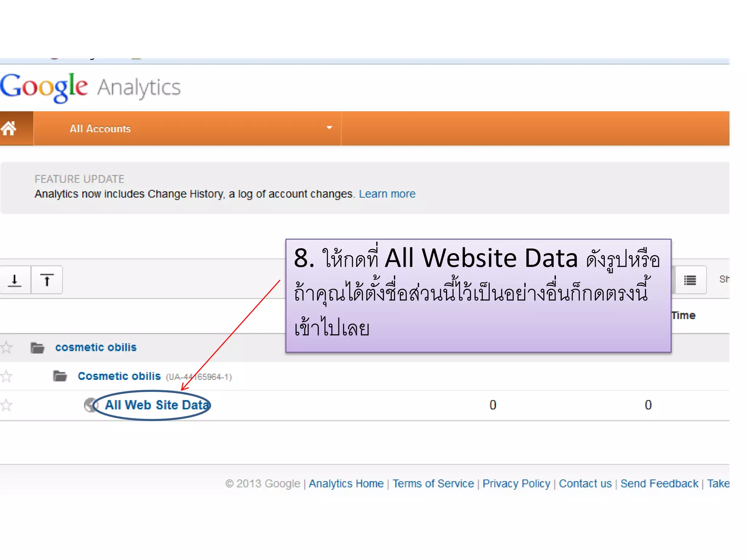Open the All Web Site Data view

(157, 405)
